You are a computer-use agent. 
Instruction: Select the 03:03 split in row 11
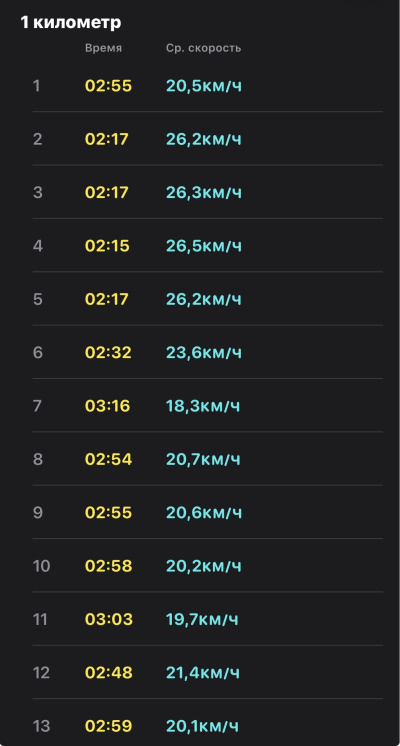[x=108, y=619]
